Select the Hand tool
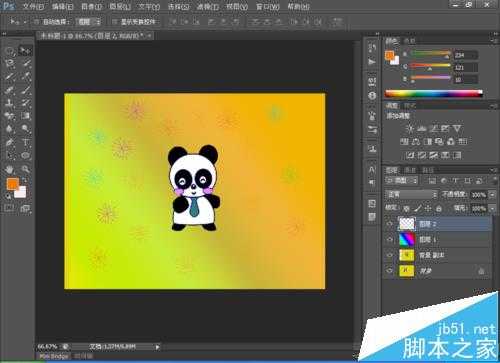 click(9, 169)
